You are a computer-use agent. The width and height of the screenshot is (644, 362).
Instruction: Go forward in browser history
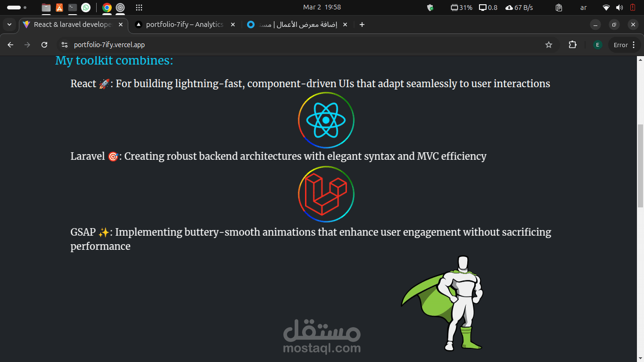pos(27,45)
